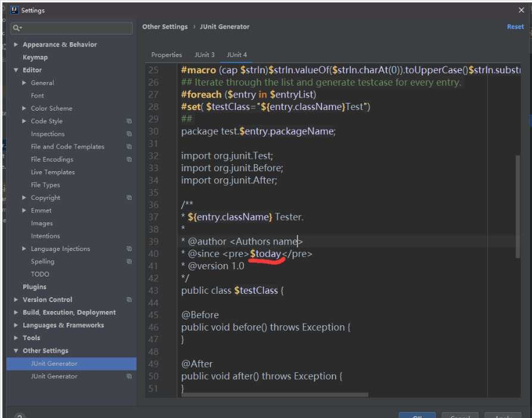This screenshot has height=418, width=532.
Task: Click the project icon next to Language Injections
Action: (129, 249)
